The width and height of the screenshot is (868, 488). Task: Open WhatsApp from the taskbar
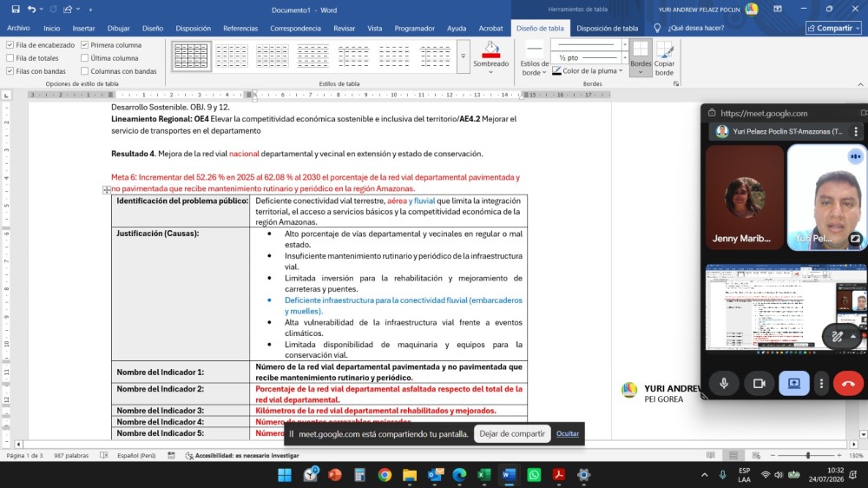click(534, 475)
